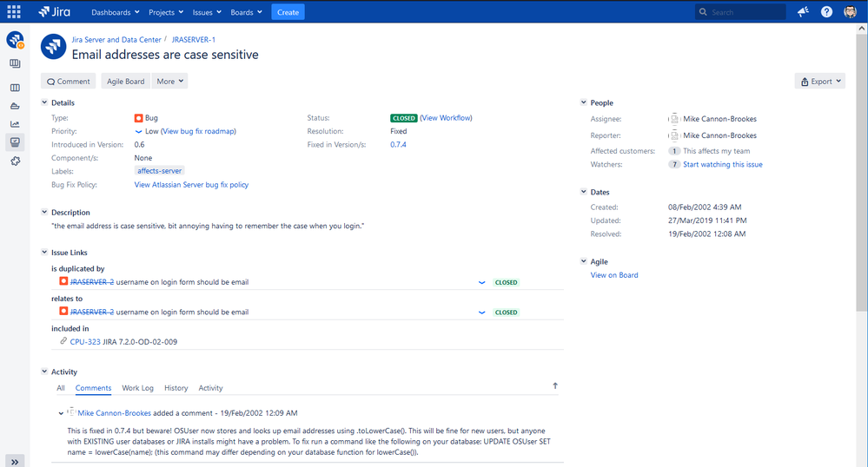The height and width of the screenshot is (467, 868).
Task: Open the board switcher sidebar icon
Action: (x=16, y=63)
